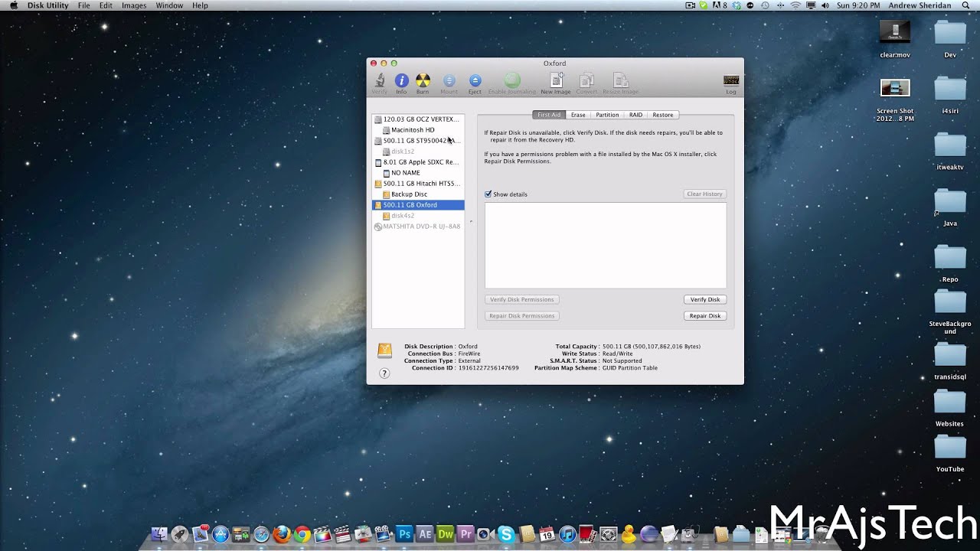The width and height of the screenshot is (980, 551).
Task: Switch to the Erase tab
Action: point(578,115)
